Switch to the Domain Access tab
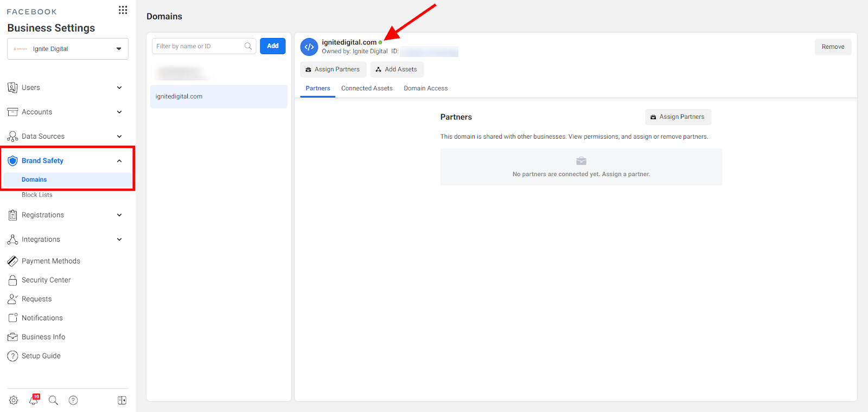This screenshot has width=868, height=412. [x=426, y=88]
